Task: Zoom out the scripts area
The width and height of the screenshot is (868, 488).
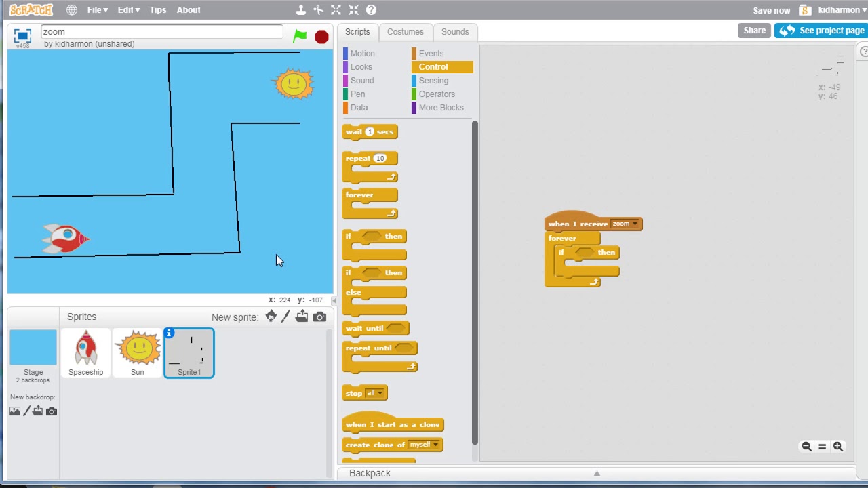Action: click(806, 447)
